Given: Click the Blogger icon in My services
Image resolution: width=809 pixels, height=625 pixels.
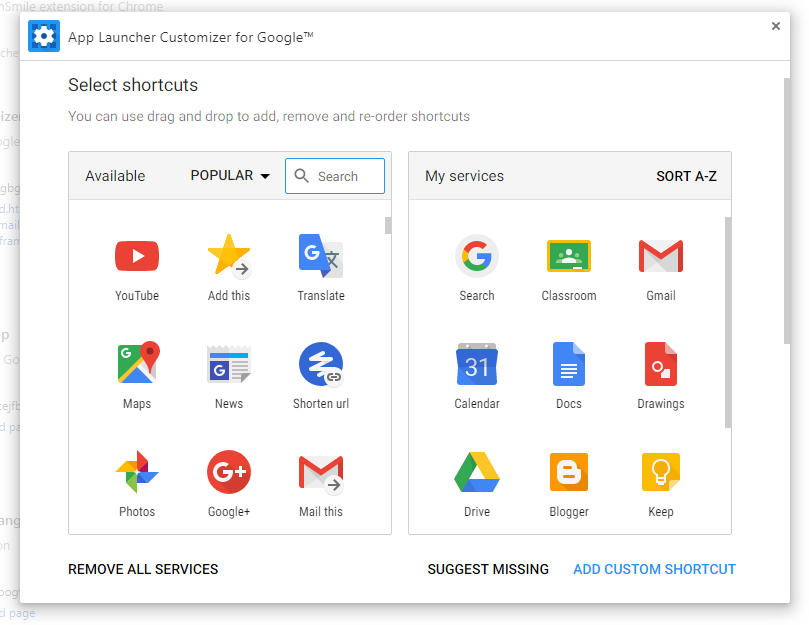Looking at the screenshot, I should coord(569,472).
